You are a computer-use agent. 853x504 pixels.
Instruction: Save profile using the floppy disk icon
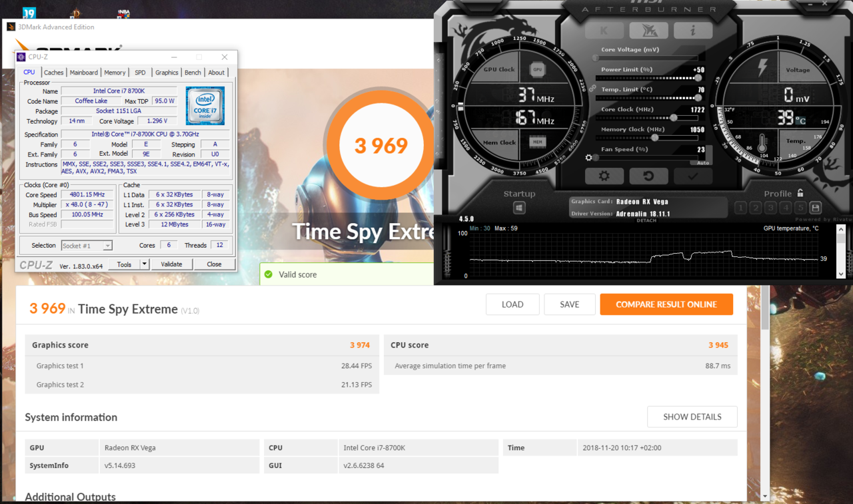click(816, 208)
